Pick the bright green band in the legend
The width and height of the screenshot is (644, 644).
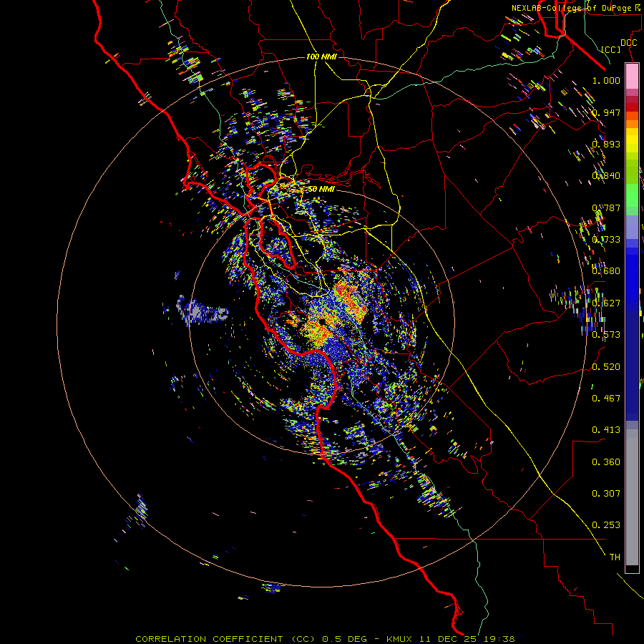click(632, 195)
